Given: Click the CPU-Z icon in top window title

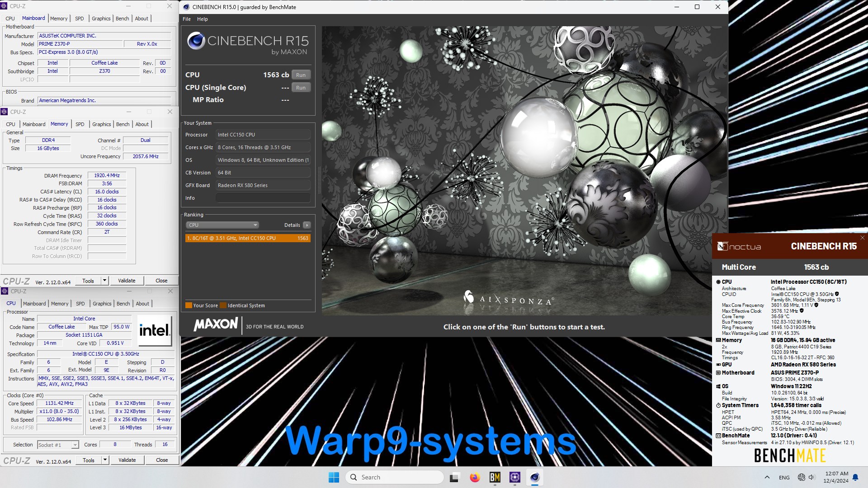Looking at the screenshot, I should 4,6.
